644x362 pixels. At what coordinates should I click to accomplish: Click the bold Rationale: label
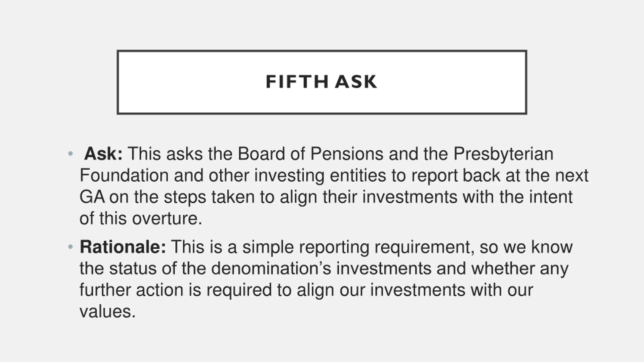(x=123, y=247)
